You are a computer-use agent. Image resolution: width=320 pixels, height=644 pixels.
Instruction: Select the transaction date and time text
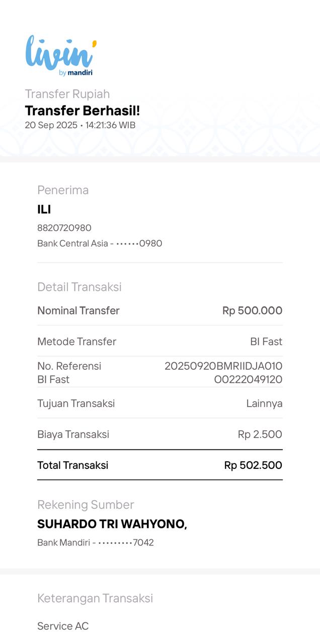(80, 125)
